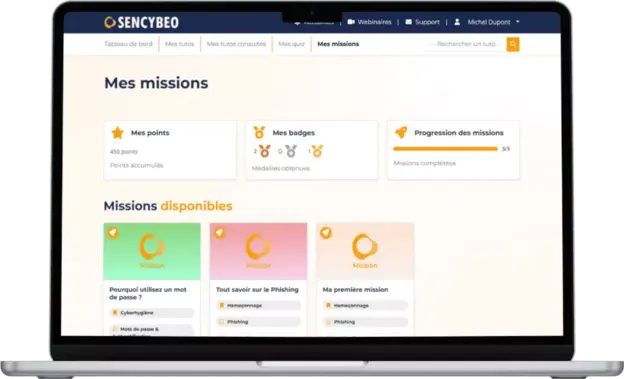Screen dimensions: 624x379
Task: Click the Missions complétées label
Action: point(425,163)
